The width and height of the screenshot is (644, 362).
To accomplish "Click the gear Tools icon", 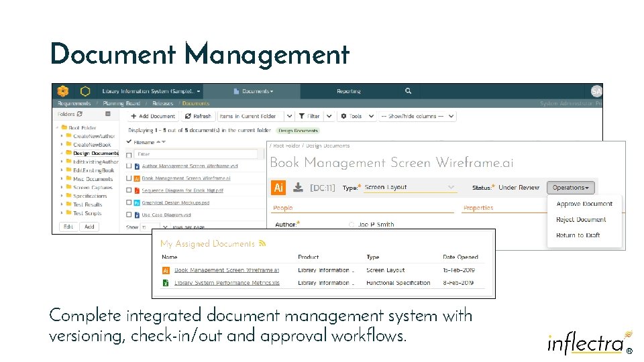I will point(343,116).
